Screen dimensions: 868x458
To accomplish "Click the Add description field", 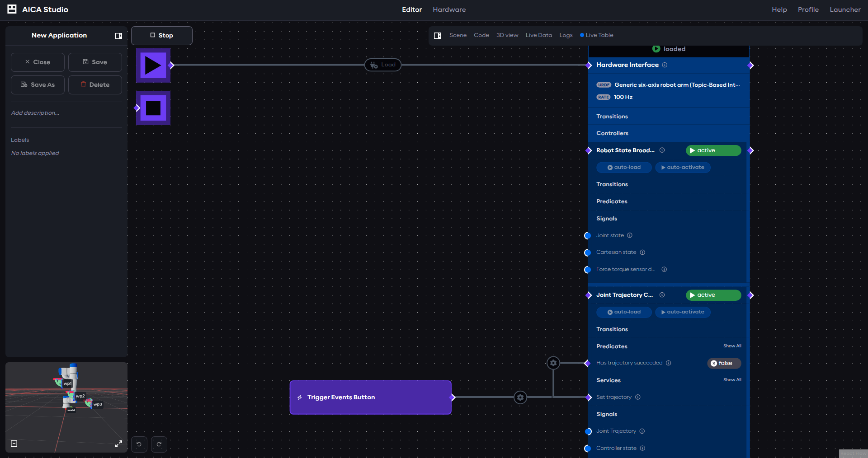I will [35, 113].
